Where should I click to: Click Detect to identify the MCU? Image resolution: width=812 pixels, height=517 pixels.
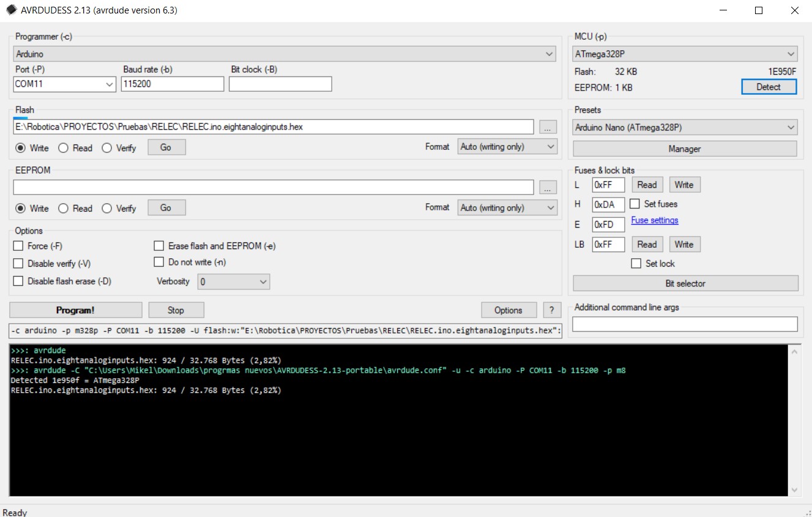769,86
